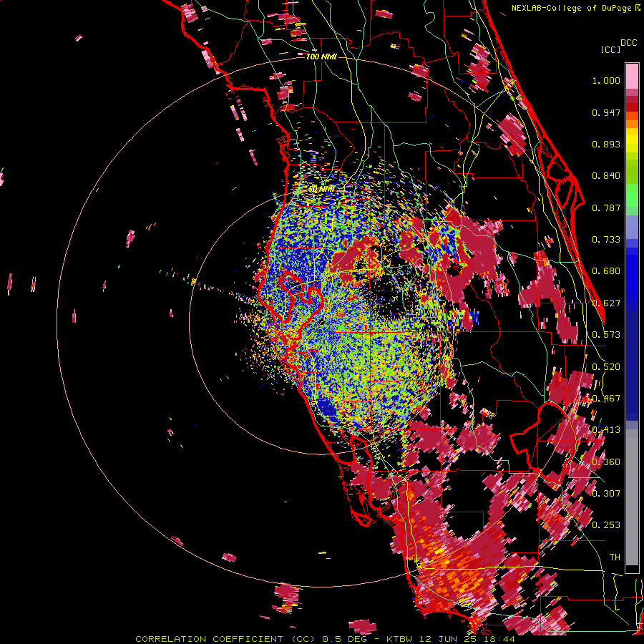Pick the gray segment of color bar
Viewport: 644px width, 644px height.
[x=632, y=497]
